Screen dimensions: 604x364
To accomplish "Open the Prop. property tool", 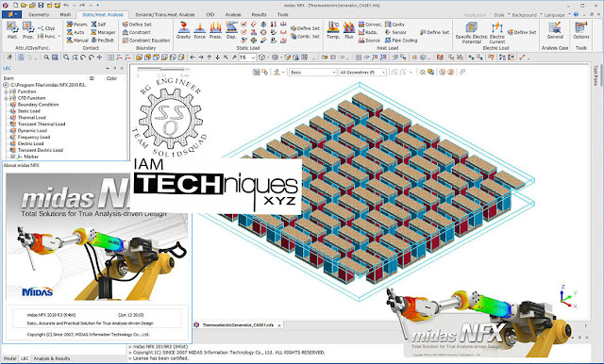I will coord(27,30).
